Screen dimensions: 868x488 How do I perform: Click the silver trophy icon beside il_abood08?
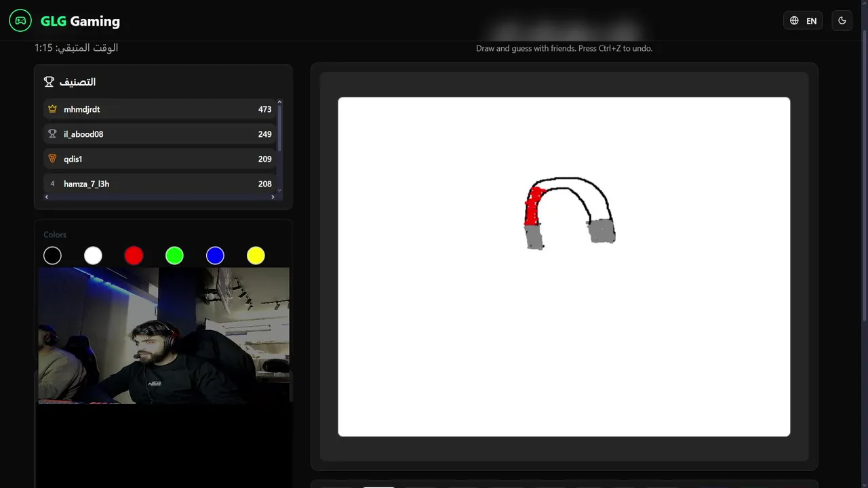(x=52, y=134)
